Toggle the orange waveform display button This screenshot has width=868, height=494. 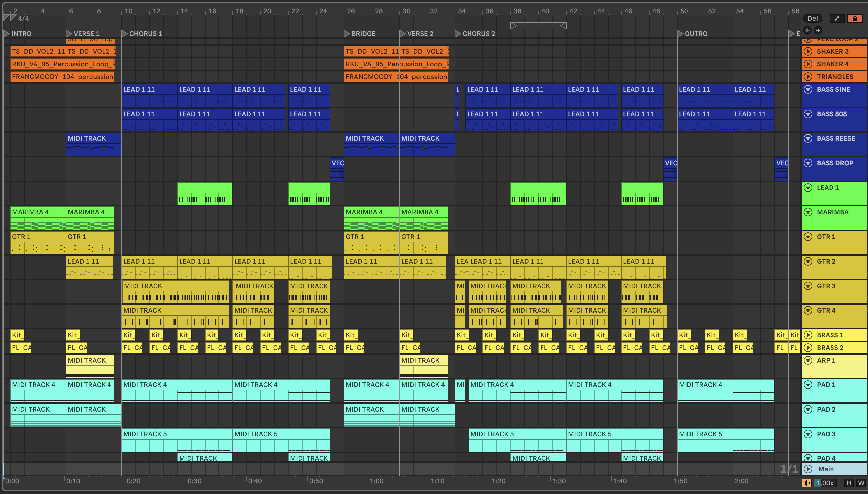coord(807,483)
